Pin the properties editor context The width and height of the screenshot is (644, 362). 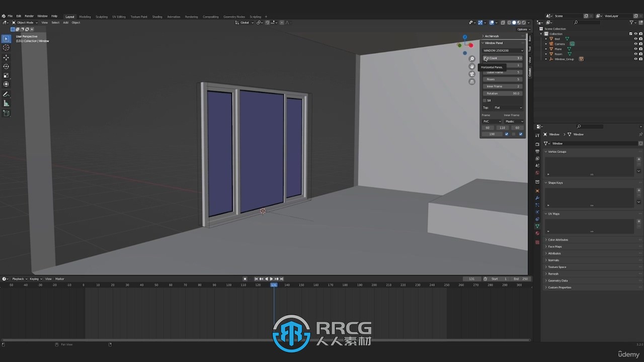coord(640,135)
